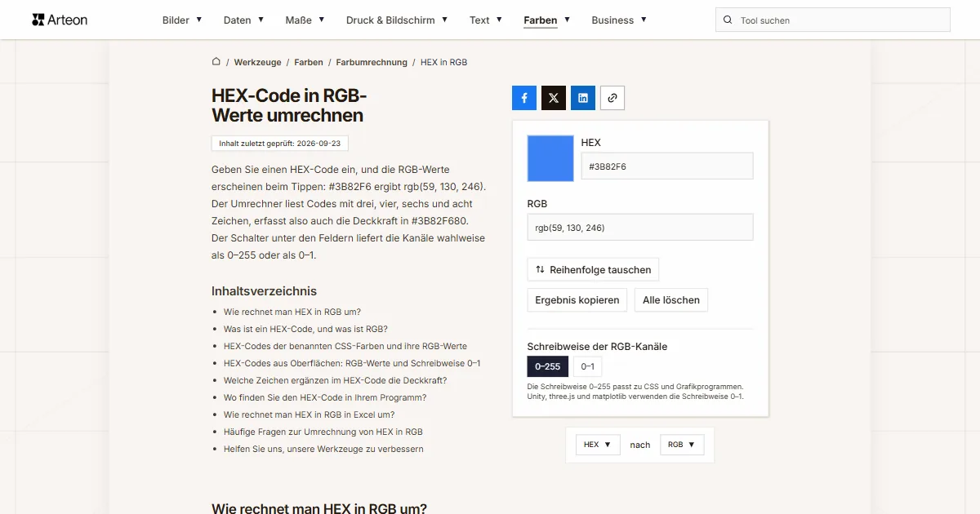Open the RGB target format dropdown

pos(682,445)
